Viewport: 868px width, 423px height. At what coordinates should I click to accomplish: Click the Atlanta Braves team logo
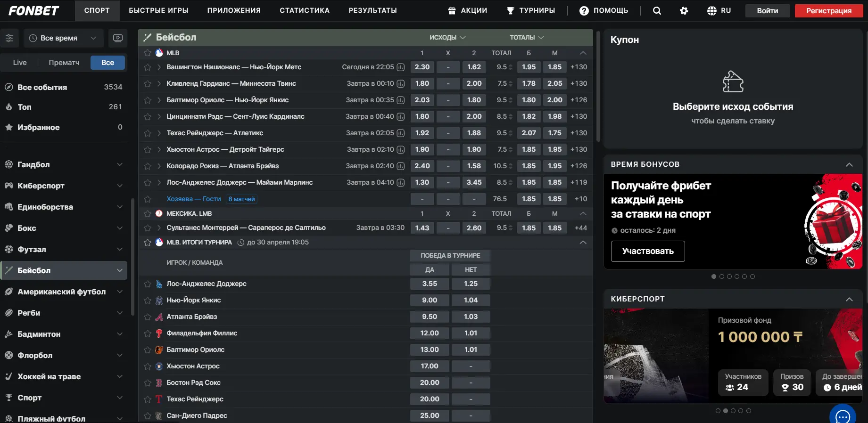[159, 317]
